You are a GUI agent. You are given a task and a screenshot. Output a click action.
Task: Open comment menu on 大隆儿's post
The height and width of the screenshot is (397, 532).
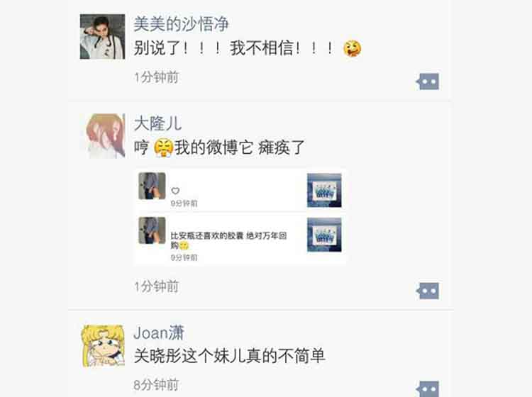[x=428, y=291]
